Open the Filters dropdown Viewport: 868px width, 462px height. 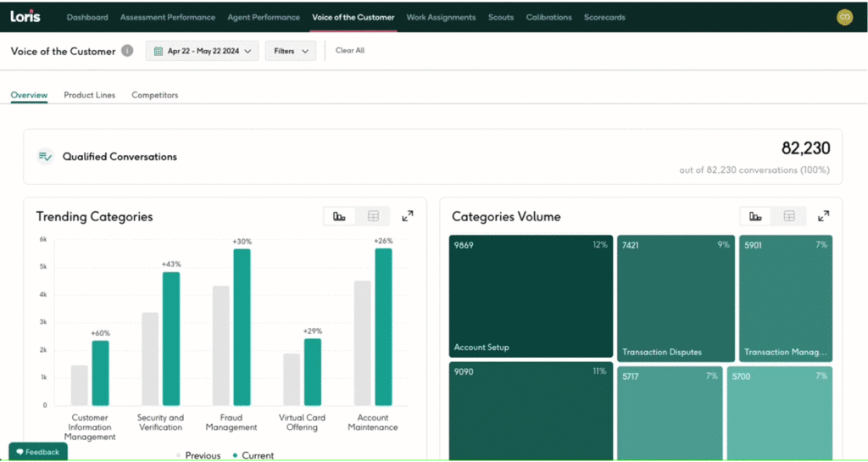pos(290,51)
